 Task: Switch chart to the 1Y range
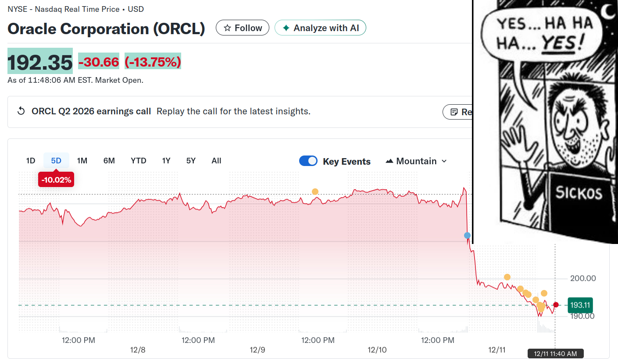point(166,161)
